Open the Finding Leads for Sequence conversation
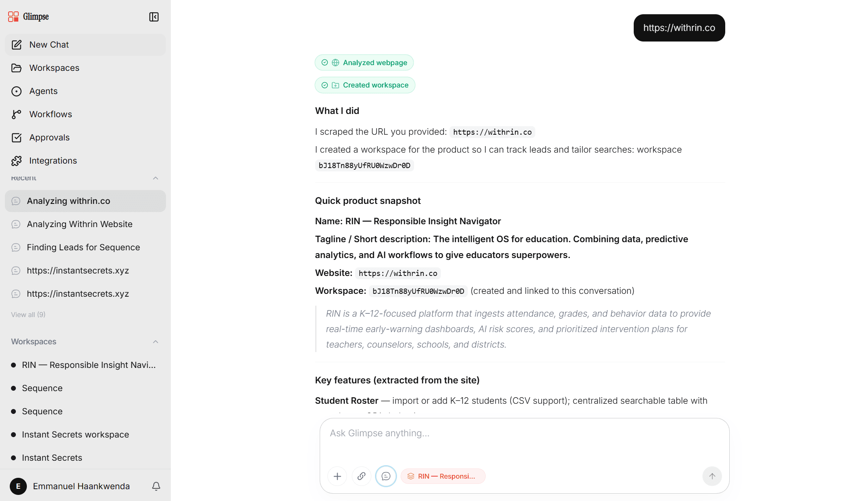The width and height of the screenshot is (868, 501). click(x=83, y=247)
